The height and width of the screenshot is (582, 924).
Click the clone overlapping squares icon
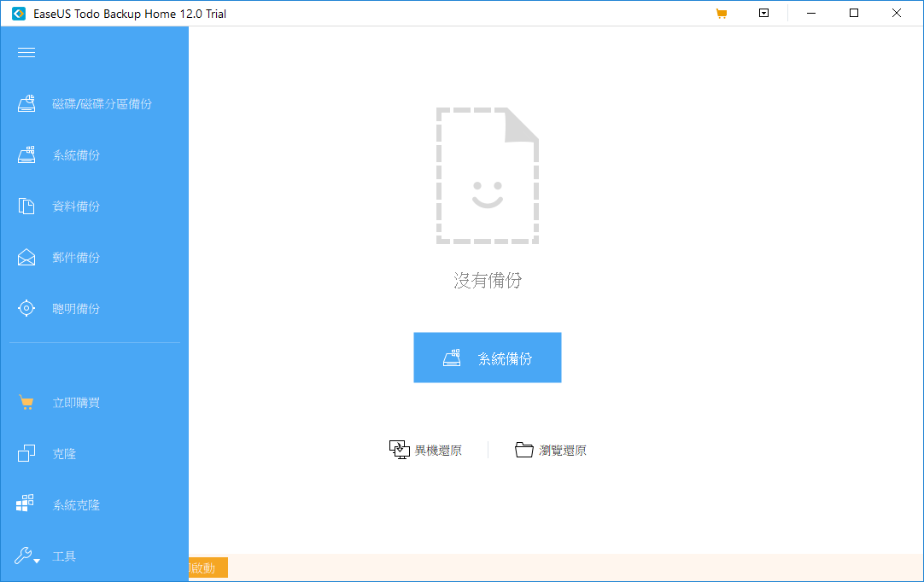[x=26, y=454]
